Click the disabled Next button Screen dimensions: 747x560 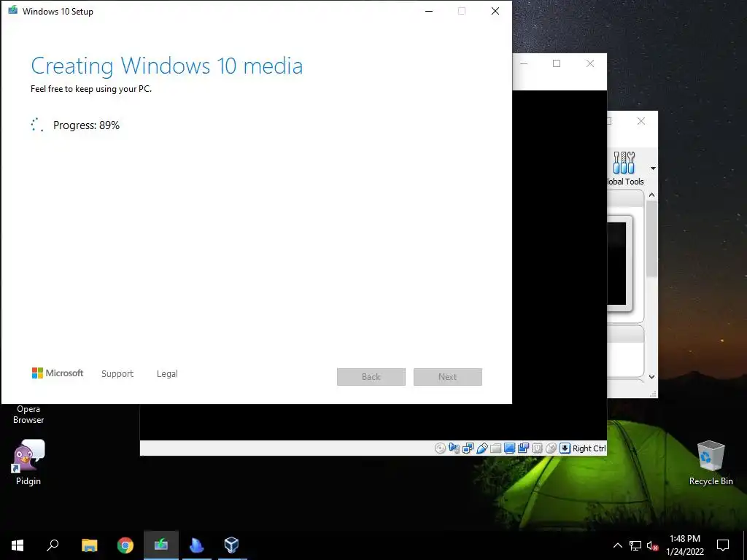448,377
